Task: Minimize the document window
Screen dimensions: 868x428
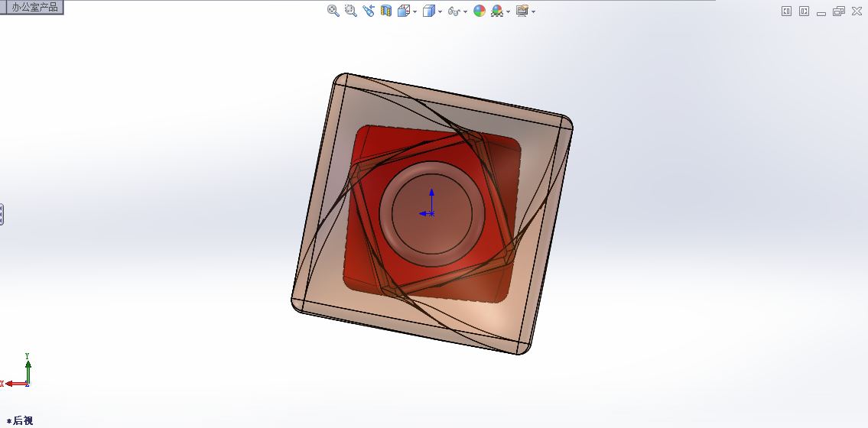Action: point(821,12)
